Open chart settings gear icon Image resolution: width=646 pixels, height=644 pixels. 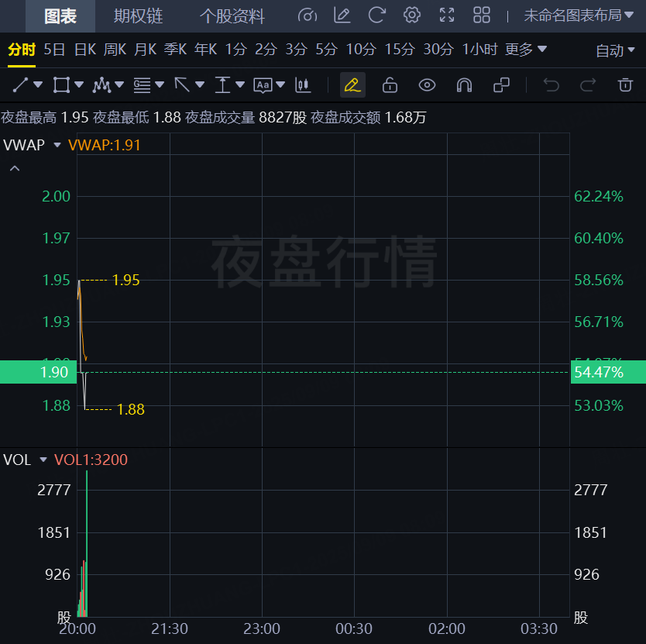412,15
